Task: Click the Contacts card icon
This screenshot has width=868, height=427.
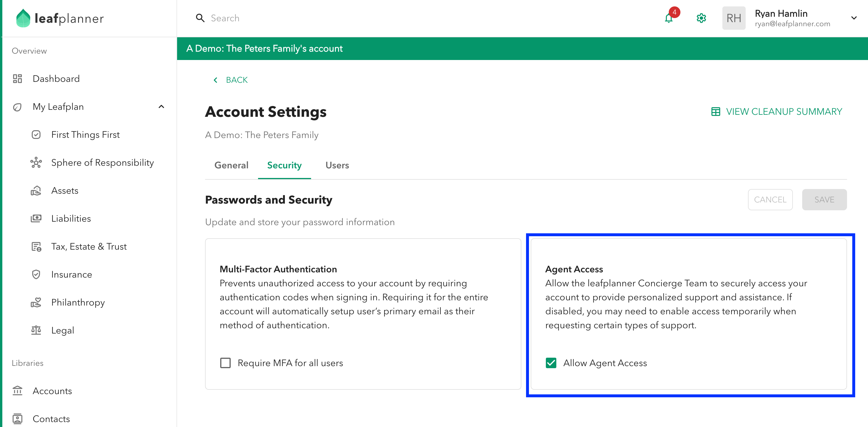Action: point(17,419)
